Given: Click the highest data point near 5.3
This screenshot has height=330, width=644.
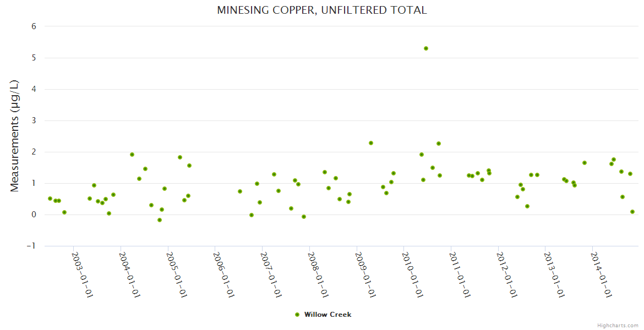Looking at the screenshot, I should (x=426, y=48).
